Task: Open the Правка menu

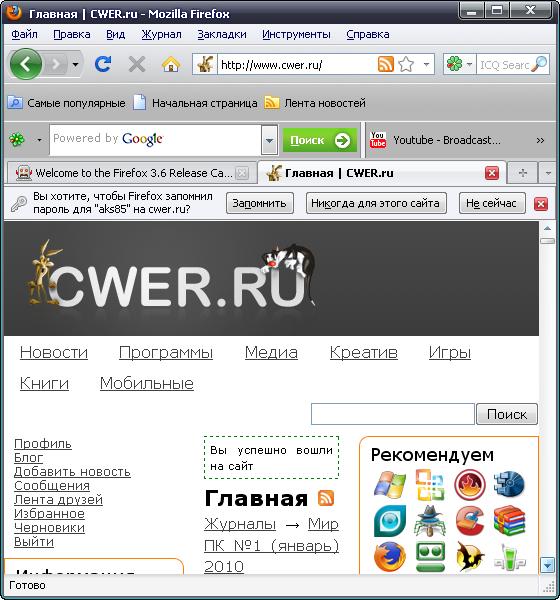Action: pyautogui.click(x=72, y=34)
